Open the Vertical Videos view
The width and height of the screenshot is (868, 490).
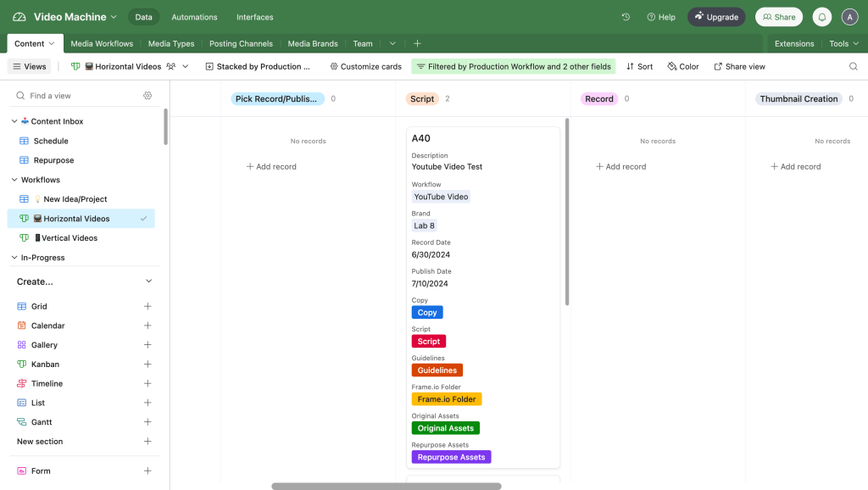pyautogui.click(x=70, y=238)
